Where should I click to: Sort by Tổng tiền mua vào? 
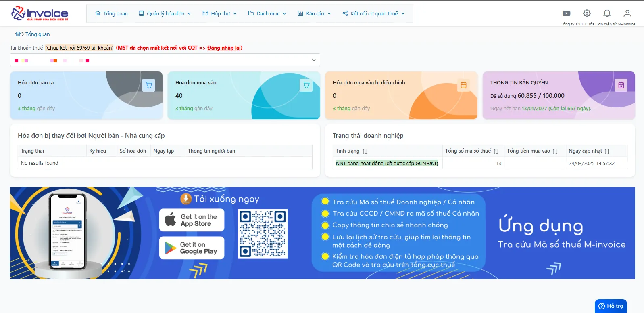[x=555, y=151]
